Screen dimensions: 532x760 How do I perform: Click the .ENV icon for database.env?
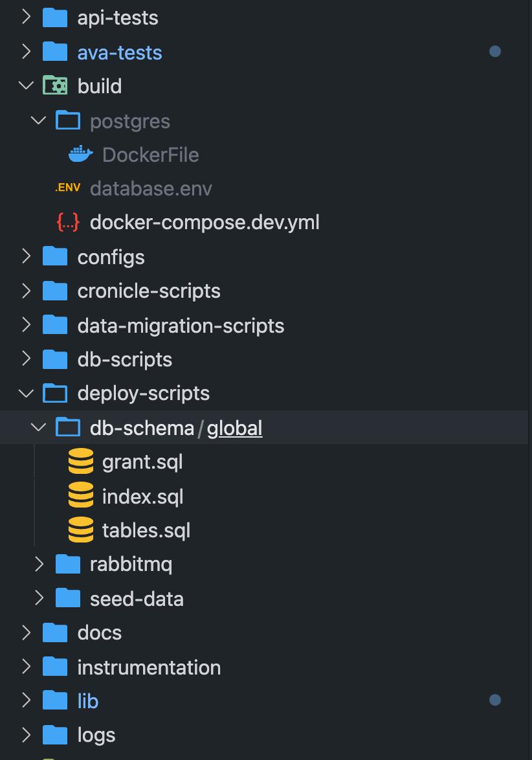point(67,187)
